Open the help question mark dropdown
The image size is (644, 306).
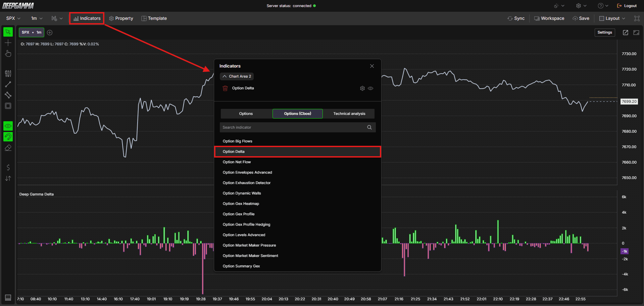pyautogui.click(x=603, y=6)
